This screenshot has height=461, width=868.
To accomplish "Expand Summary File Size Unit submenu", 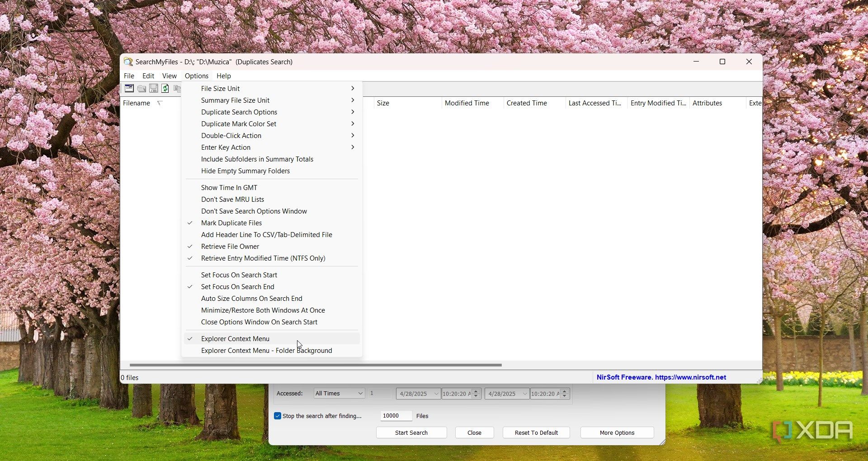I will 272,100.
